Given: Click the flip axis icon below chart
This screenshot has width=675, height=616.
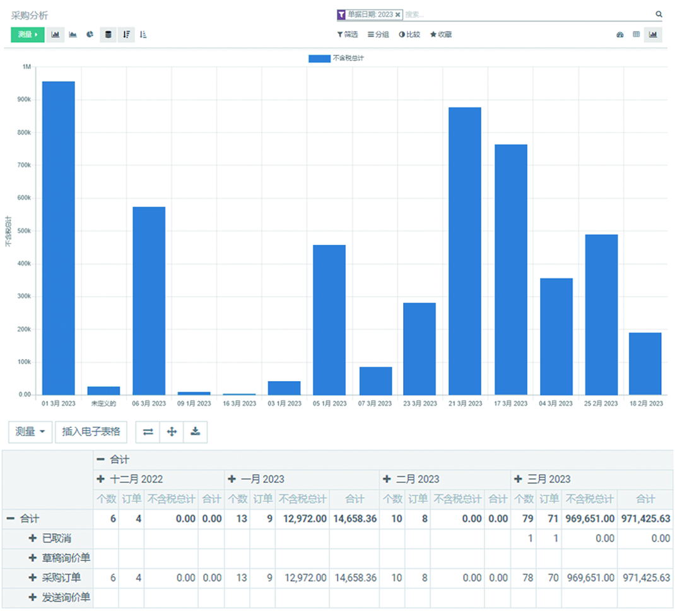Looking at the screenshot, I should [x=148, y=432].
